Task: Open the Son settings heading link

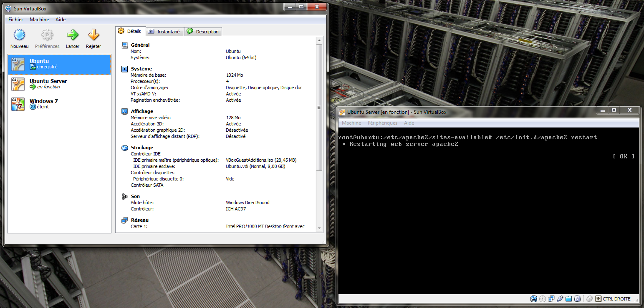Action: click(135, 196)
